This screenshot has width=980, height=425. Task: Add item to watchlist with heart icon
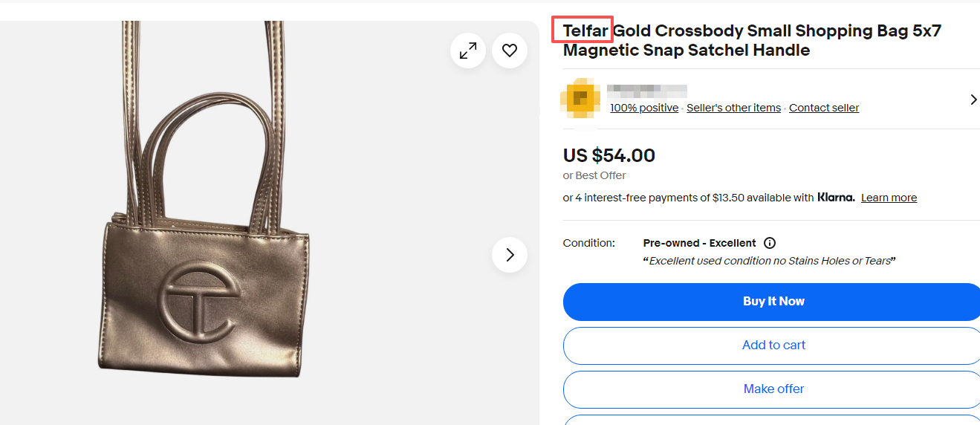click(510, 51)
